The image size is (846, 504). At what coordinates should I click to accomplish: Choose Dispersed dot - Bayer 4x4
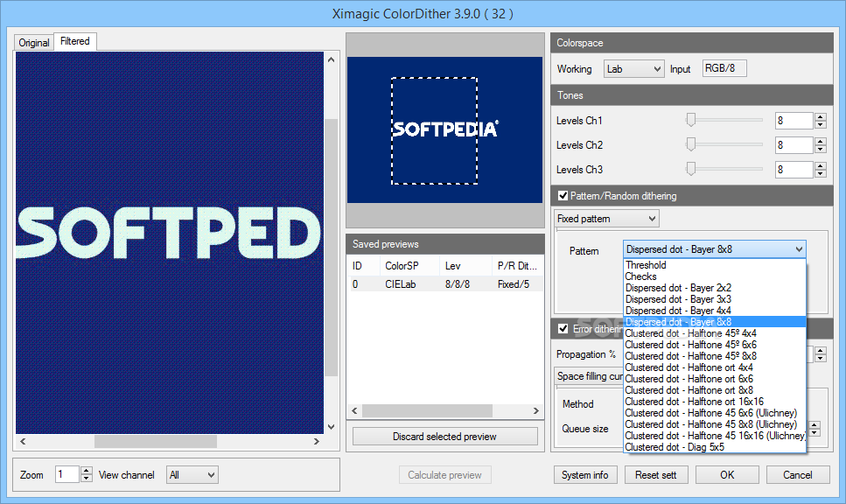pos(715,311)
